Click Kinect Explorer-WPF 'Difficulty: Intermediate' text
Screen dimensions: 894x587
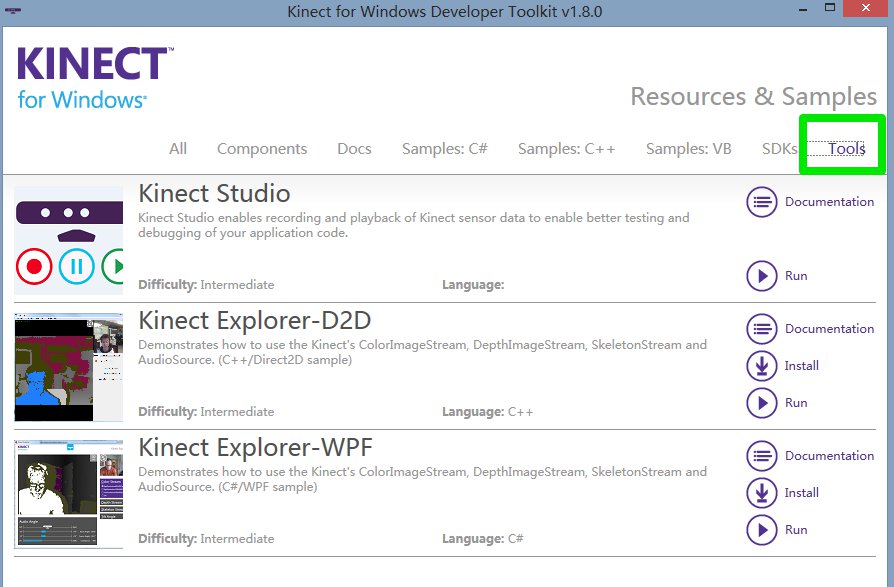point(206,539)
